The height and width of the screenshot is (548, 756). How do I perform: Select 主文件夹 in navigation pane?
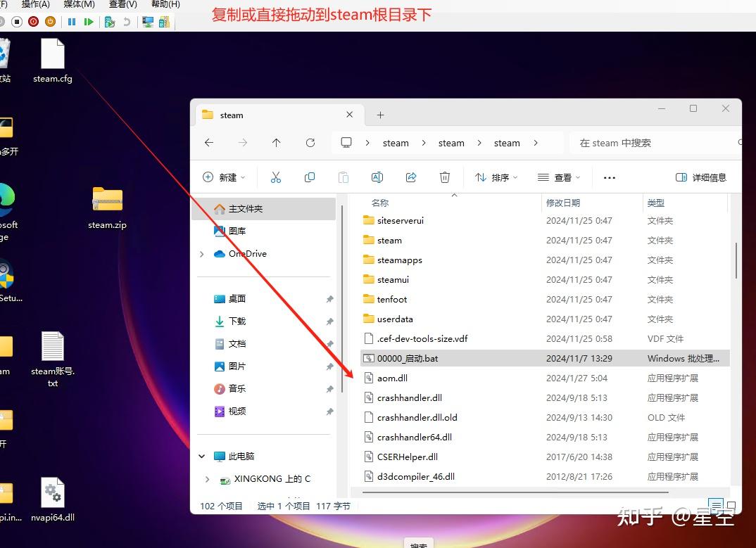pos(264,209)
